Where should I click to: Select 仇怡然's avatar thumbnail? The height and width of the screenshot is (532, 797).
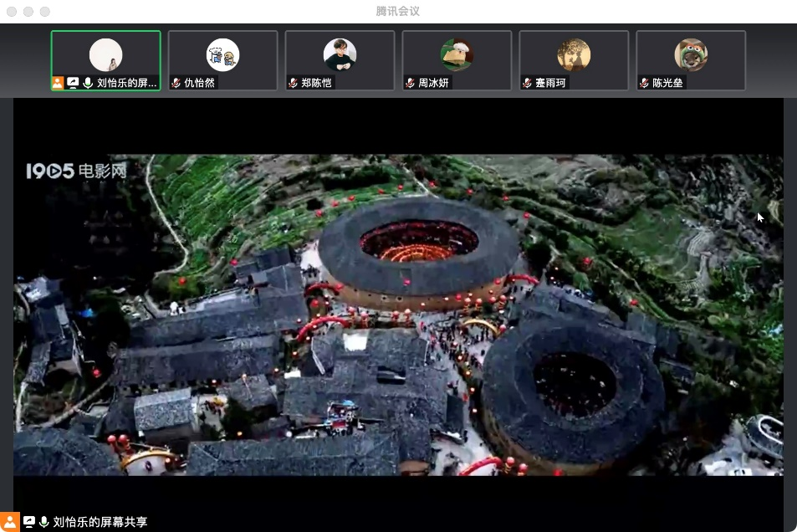click(x=222, y=55)
